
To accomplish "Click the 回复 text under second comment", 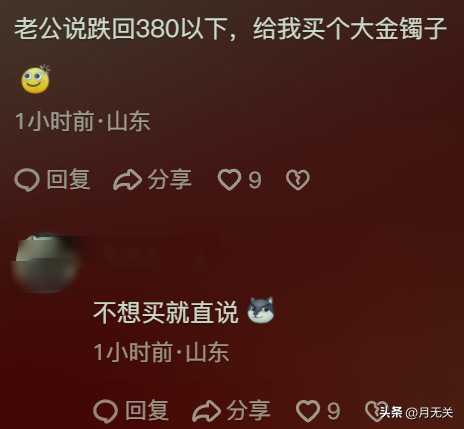I will [147, 411].
